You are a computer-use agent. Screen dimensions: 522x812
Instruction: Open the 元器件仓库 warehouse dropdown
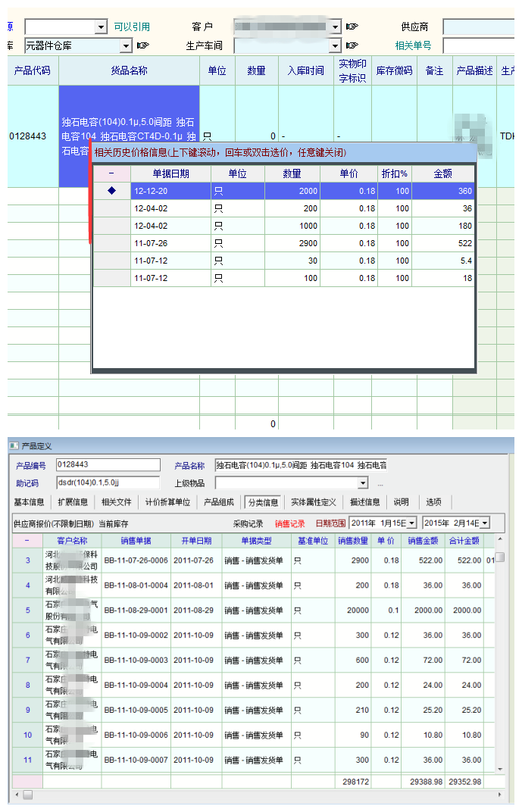pos(125,45)
